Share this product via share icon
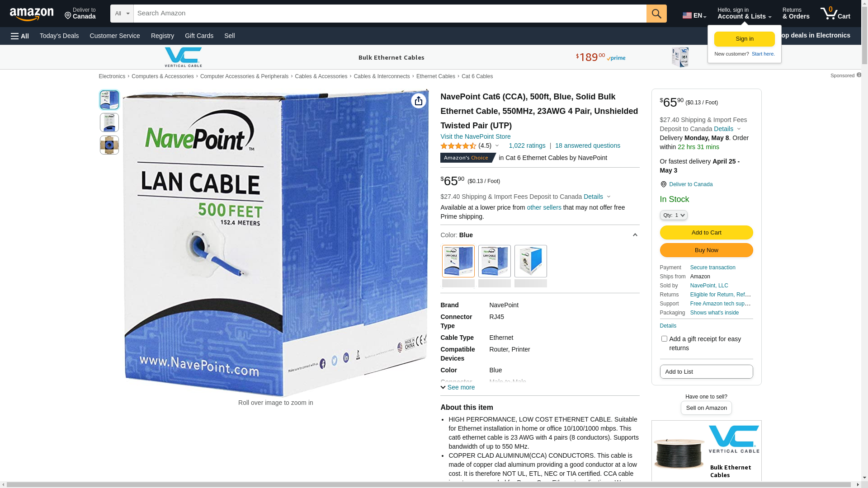 tap(419, 101)
